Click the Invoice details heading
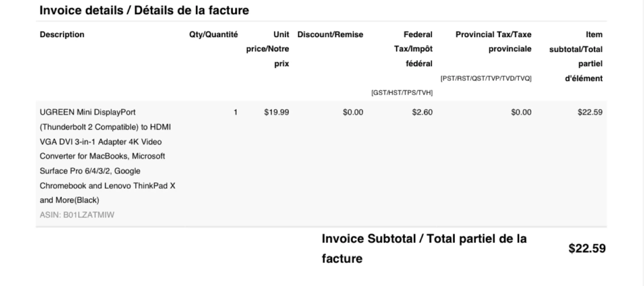Image resolution: width=644 pixels, height=286 pixels. [144, 10]
